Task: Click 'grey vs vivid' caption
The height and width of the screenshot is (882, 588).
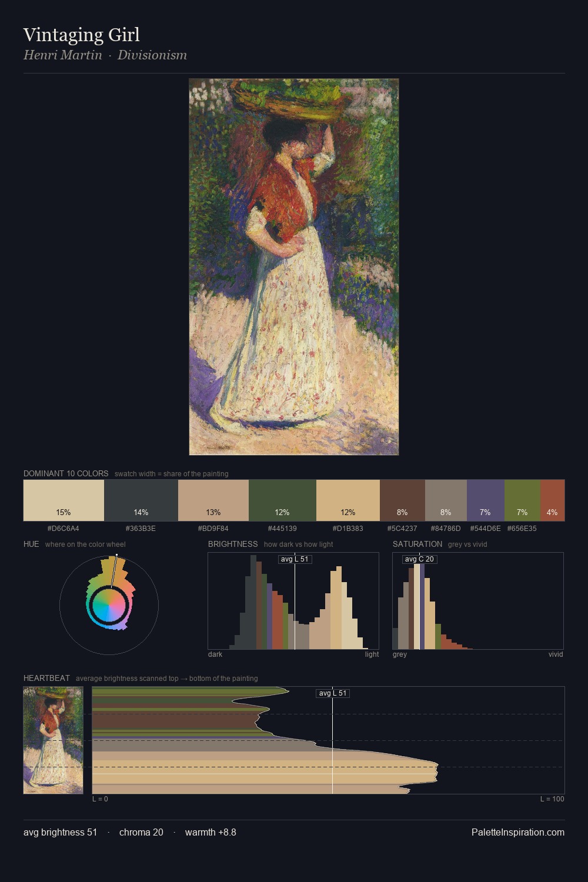Action: coord(467,544)
